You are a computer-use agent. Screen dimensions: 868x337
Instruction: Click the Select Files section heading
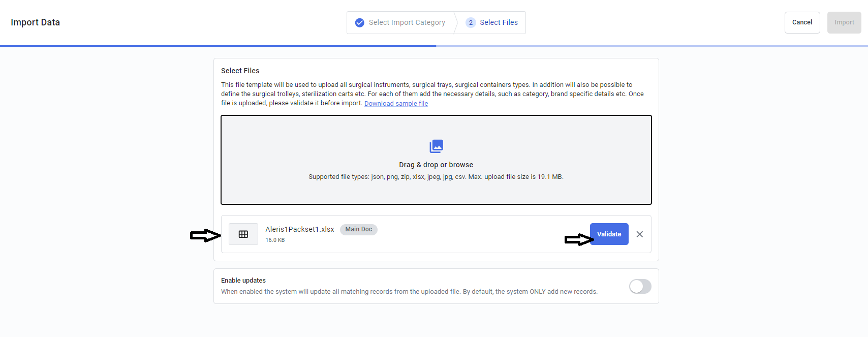240,71
